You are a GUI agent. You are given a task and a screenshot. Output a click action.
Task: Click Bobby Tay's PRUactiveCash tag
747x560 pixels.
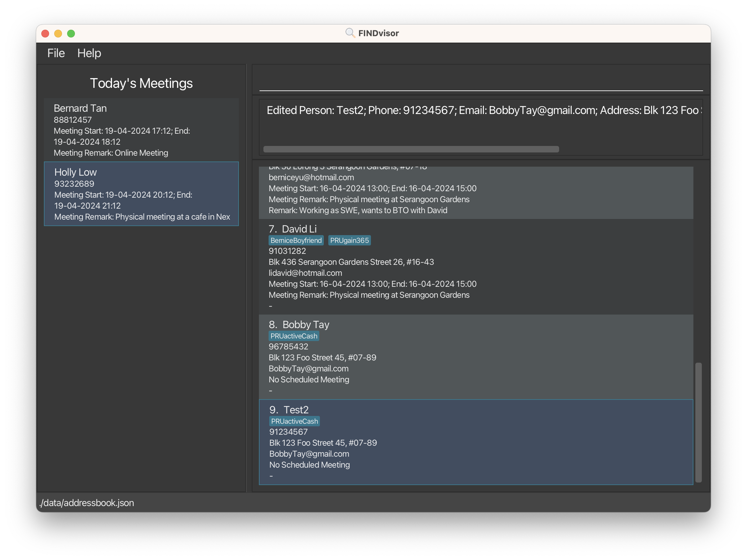pyautogui.click(x=293, y=336)
